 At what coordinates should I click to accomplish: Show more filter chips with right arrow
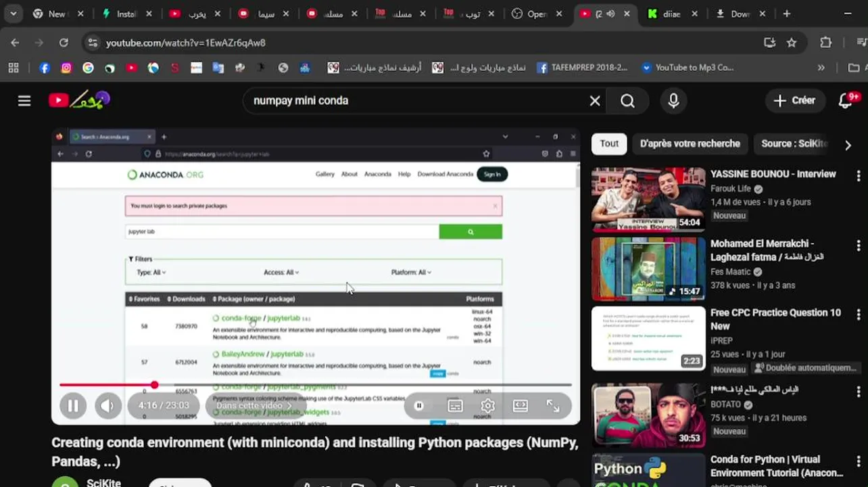pyautogui.click(x=848, y=145)
